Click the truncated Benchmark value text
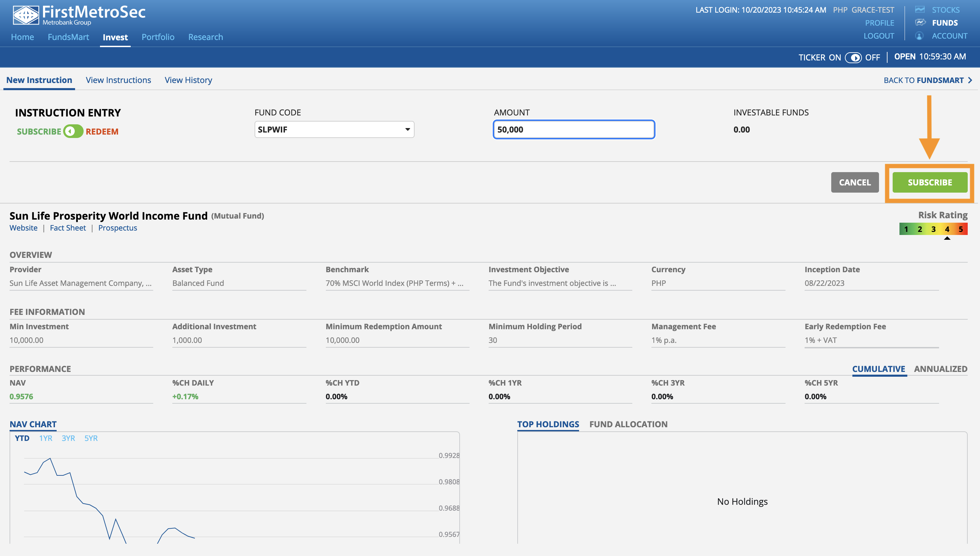The image size is (980, 556). click(394, 283)
